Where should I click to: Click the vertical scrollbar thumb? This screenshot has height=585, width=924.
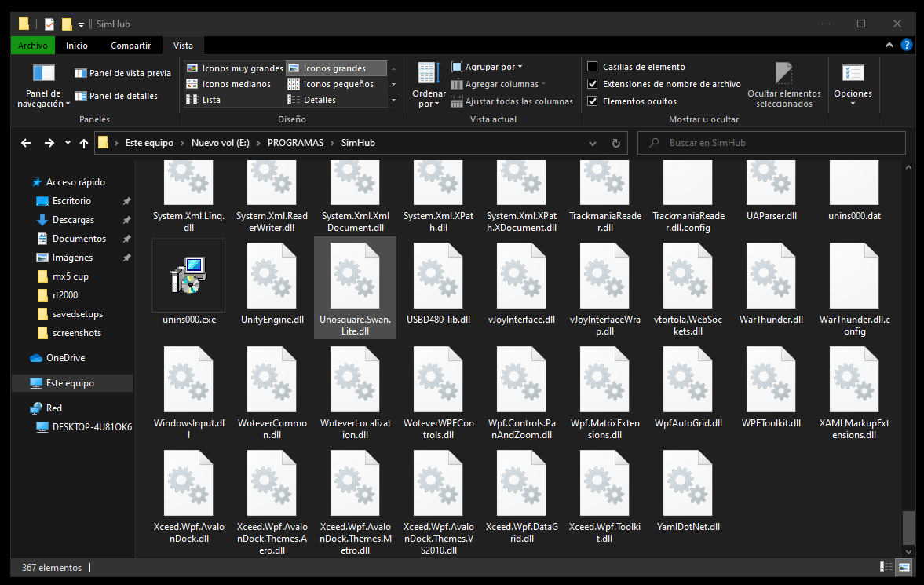[x=908, y=528]
